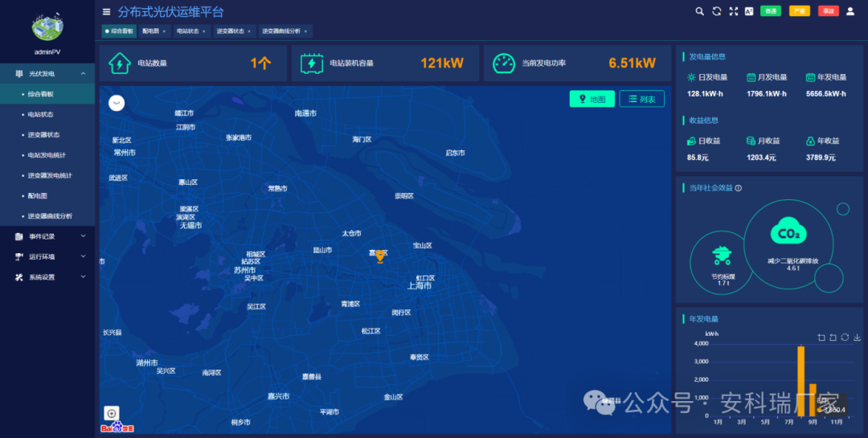Click the 上海市 label on map
Viewport: 868px width, 438px height.
[420, 286]
